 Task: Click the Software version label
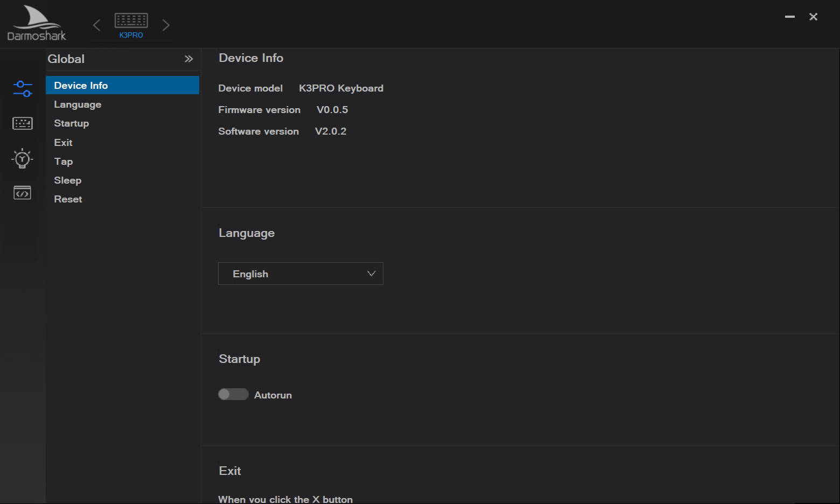258,131
